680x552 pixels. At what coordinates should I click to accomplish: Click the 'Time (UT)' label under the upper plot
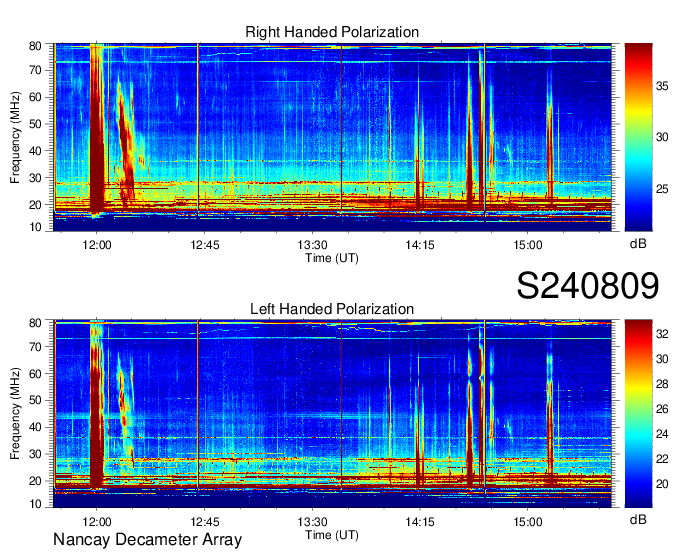[332, 258]
